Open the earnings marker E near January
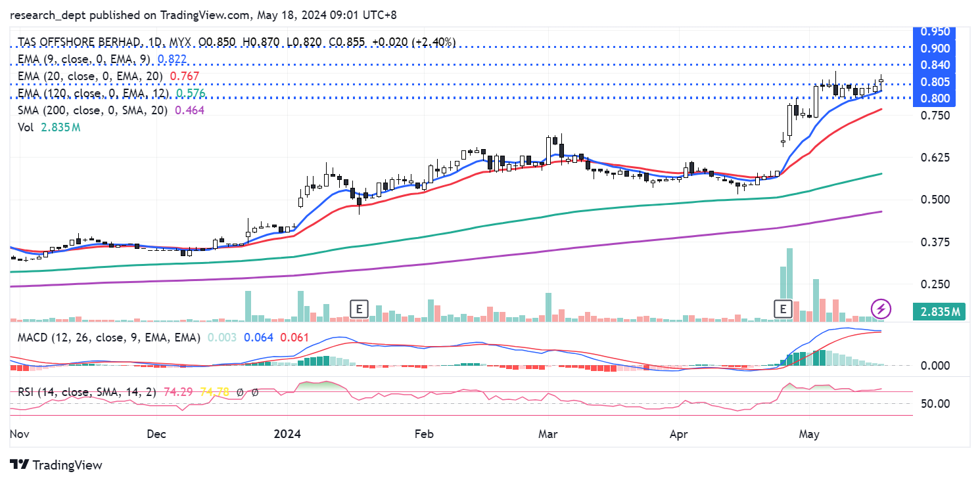The height and width of the screenshot is (482, 980). tap(358, 308)
